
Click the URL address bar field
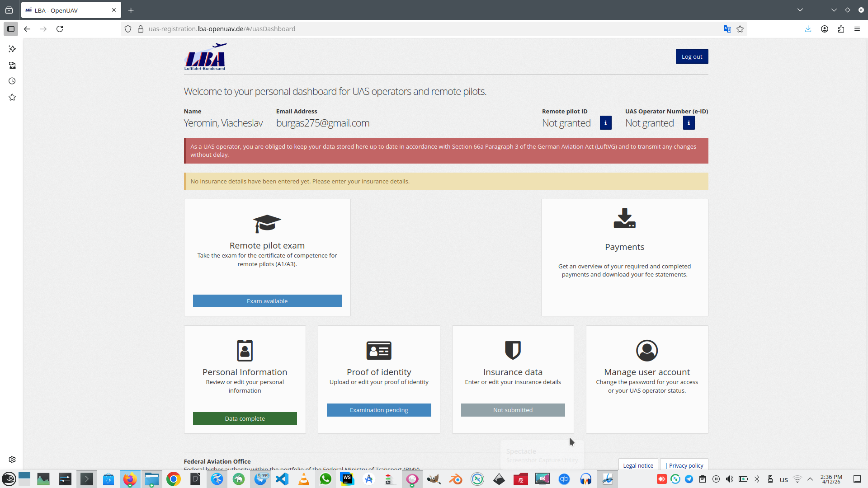pyautogui.click(x=407, y=29)
